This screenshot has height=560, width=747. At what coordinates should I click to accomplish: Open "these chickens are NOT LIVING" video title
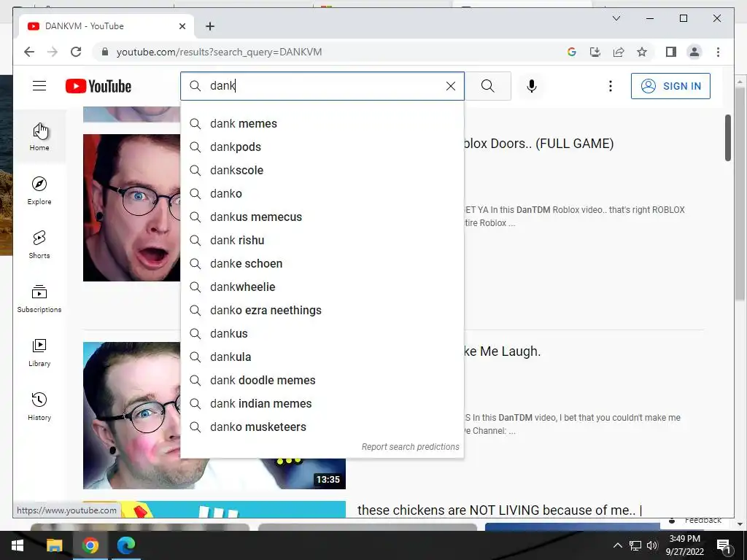[x=500, y=510]
